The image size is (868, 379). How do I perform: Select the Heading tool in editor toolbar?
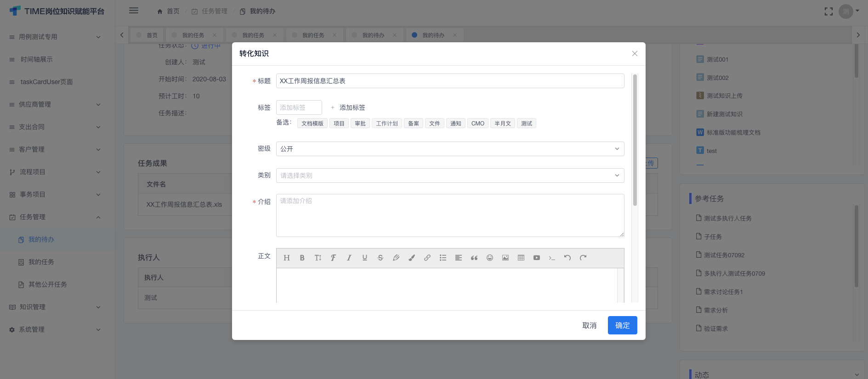[x=287, y=258]
